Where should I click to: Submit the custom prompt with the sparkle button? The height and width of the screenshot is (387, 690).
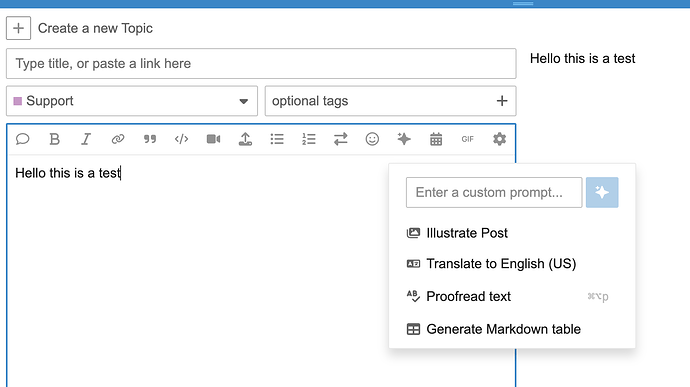click(x=602, y=192)
